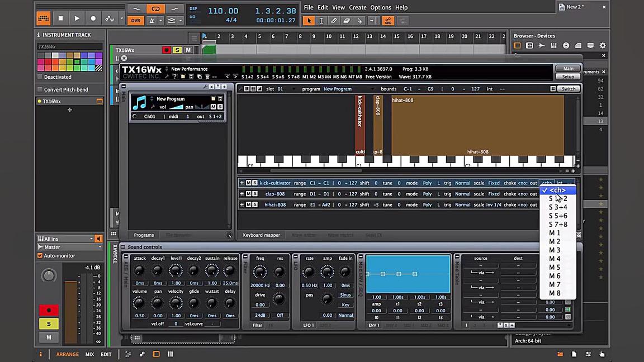Toggle the Deactivated checkbox
644x362 pixels.
point(40,77)
